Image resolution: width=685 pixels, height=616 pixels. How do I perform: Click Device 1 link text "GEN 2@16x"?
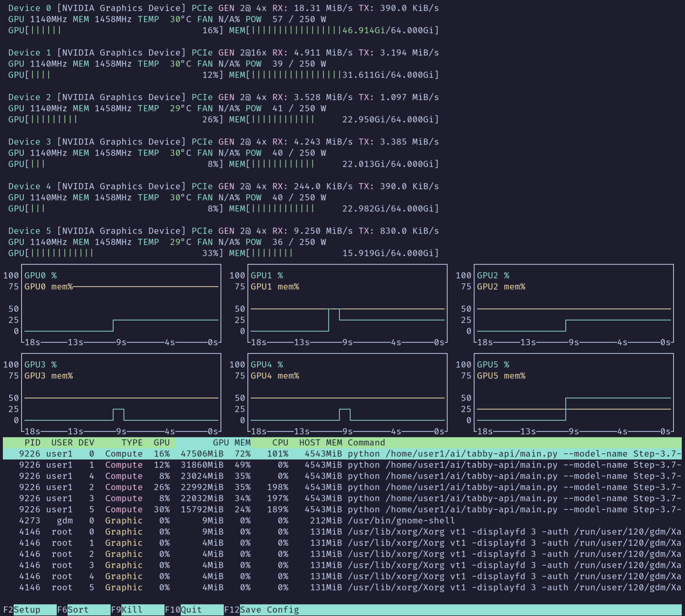[243, 52]
